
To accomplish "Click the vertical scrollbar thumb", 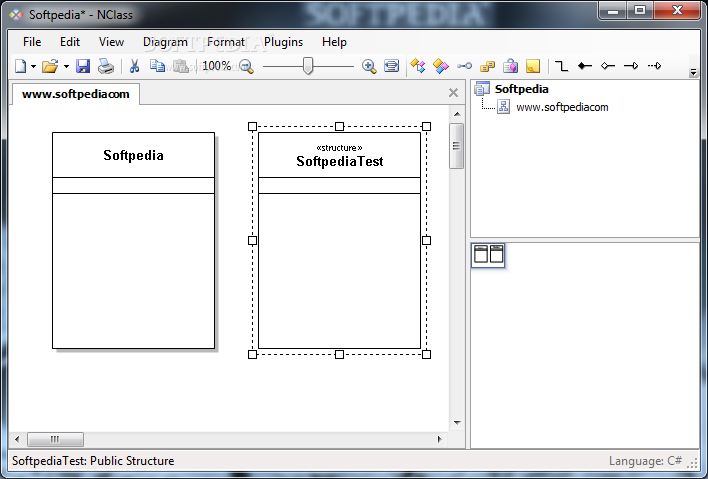I will click(x=456, y=146).
